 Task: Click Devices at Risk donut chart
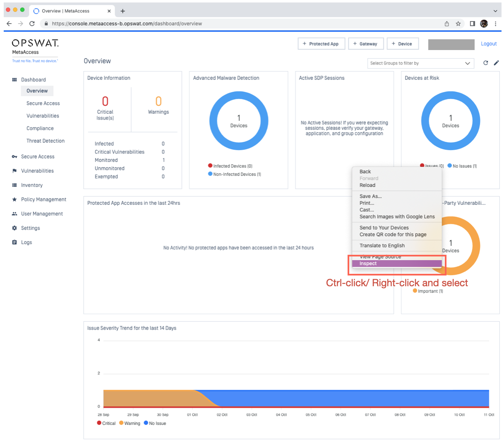pyautogui.click(x=451, y=121)
